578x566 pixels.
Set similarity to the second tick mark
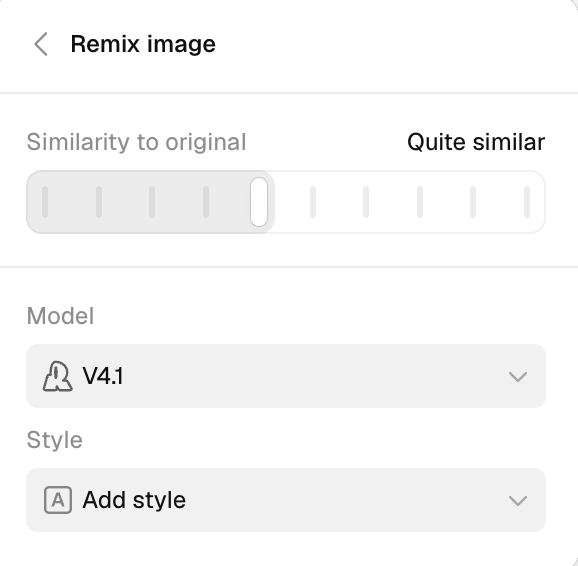pyautogui.click(x=99, y=202)
